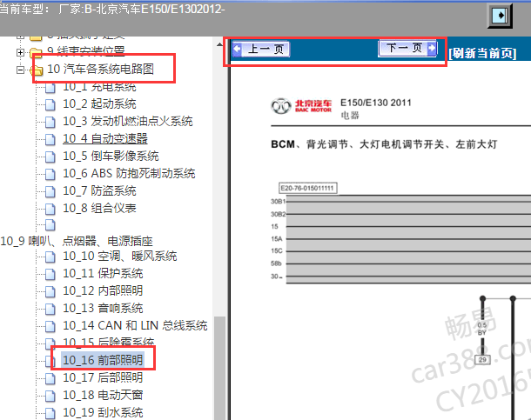Viewport: 531px width, 420px height.
Task: Go to previous page with 上一页 button
Action: tap(261, 50)
